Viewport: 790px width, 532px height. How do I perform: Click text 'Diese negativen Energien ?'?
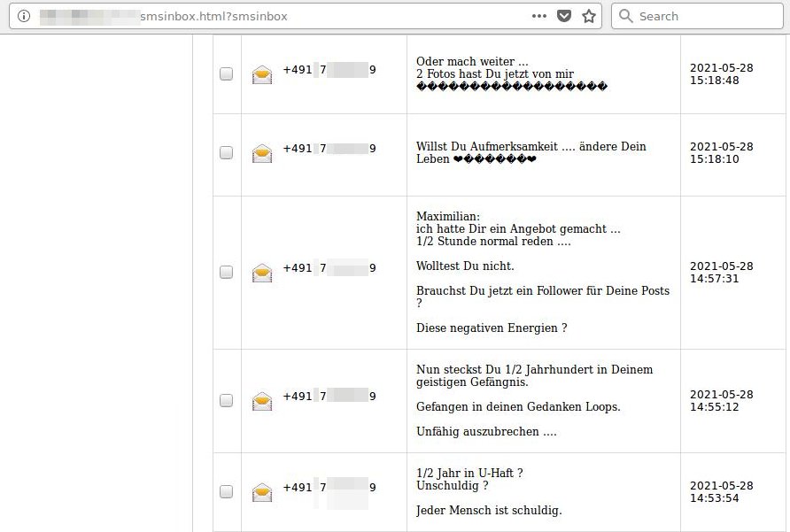pos(492,328)
